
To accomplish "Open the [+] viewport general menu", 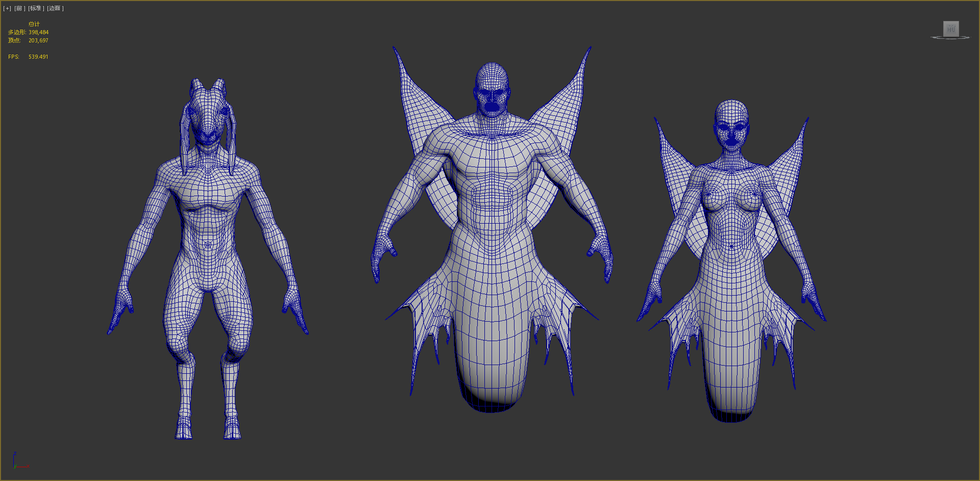I will coord(7,8).
